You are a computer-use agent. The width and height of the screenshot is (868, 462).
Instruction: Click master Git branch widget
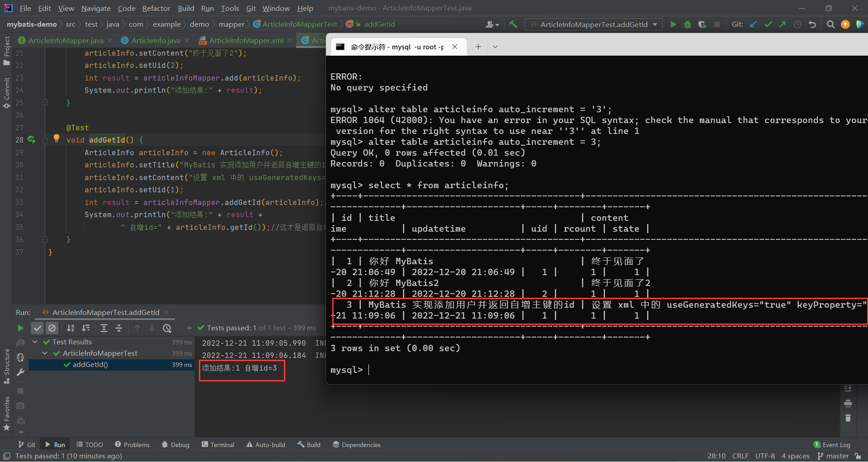[833, 456]
